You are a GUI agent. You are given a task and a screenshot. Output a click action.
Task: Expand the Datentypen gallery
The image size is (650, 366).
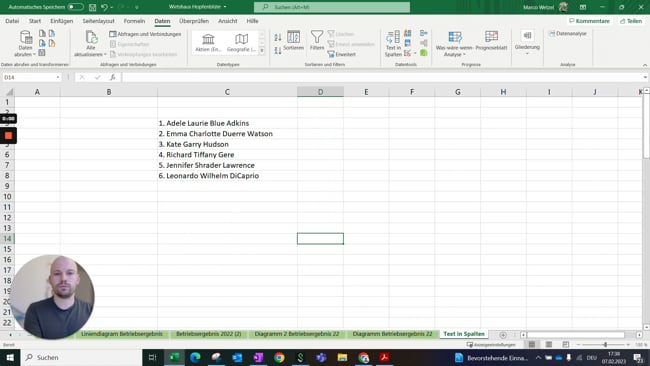pyautogui.click(x=262, y=51)
